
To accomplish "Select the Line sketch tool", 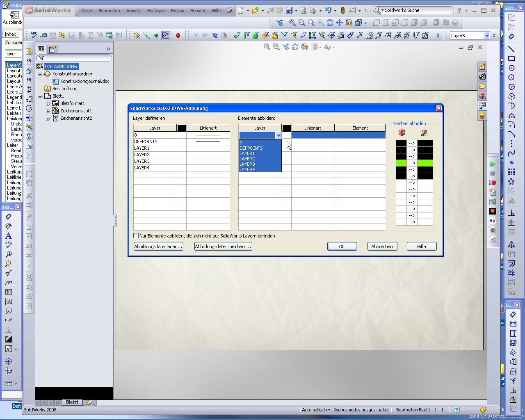I will pyautogui.click(x=511, y=49).
